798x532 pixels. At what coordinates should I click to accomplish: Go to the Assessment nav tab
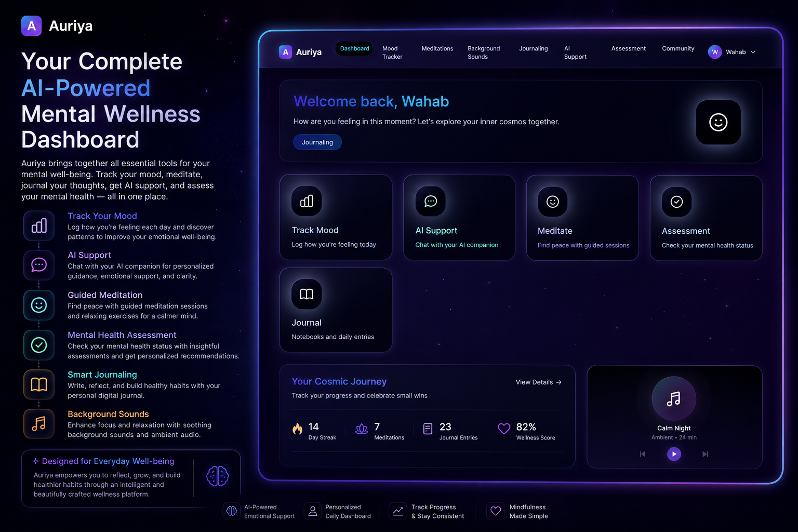(629, 48)
